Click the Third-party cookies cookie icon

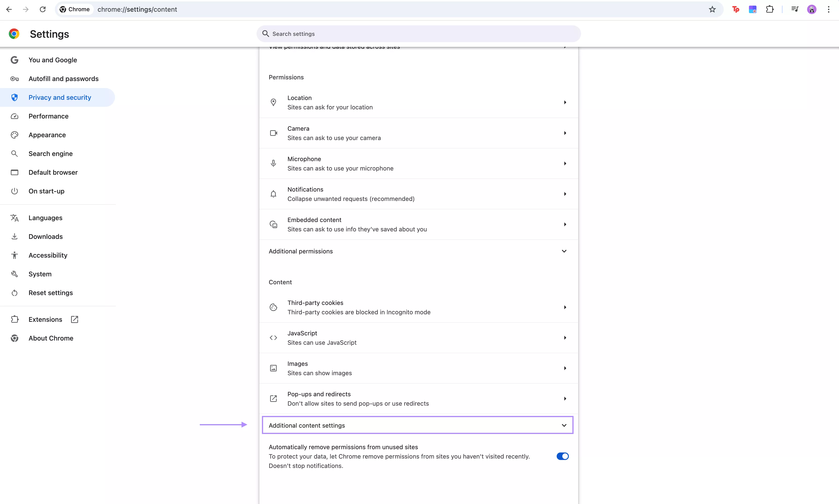point(274,307)
